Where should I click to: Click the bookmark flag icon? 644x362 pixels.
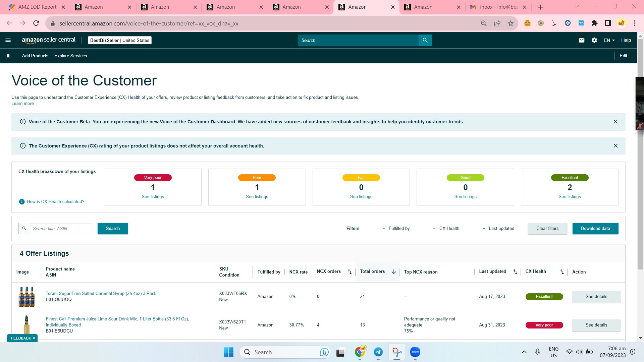click(8, 56)
